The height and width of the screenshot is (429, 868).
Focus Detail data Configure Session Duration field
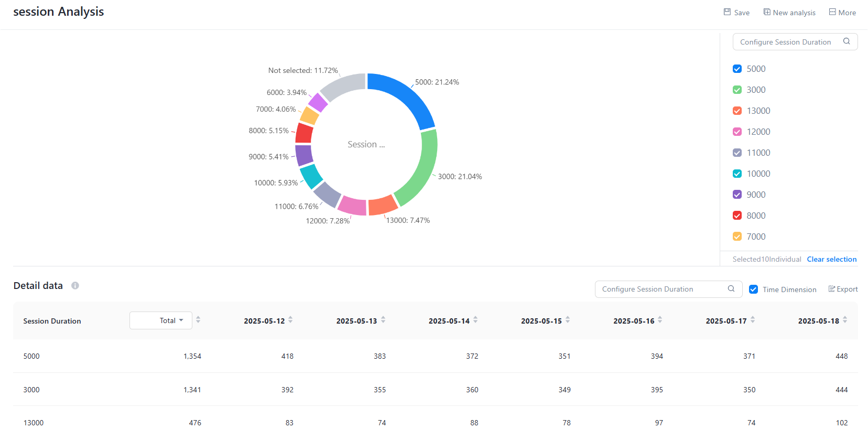(x=668, y=289)
